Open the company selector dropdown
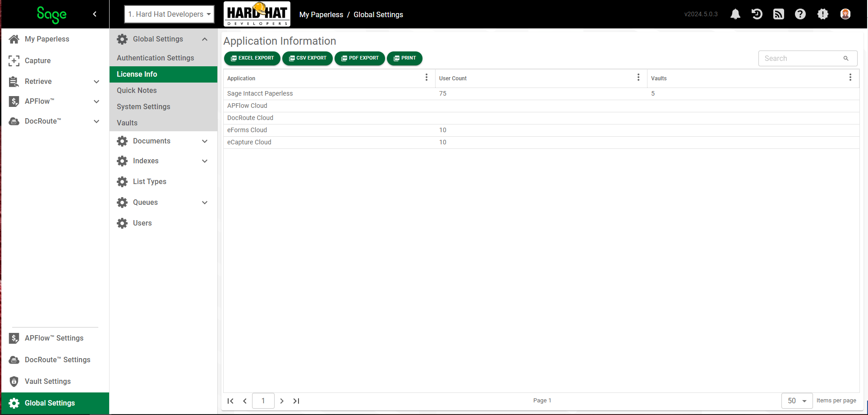This screenshot has width=868, height=415. click(x=170, y=14)
